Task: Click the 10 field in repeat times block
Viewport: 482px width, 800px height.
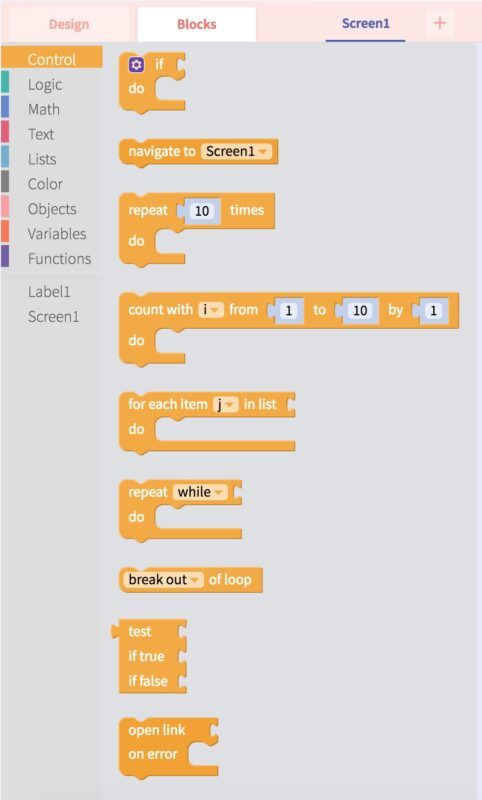Action: (202, 211)
